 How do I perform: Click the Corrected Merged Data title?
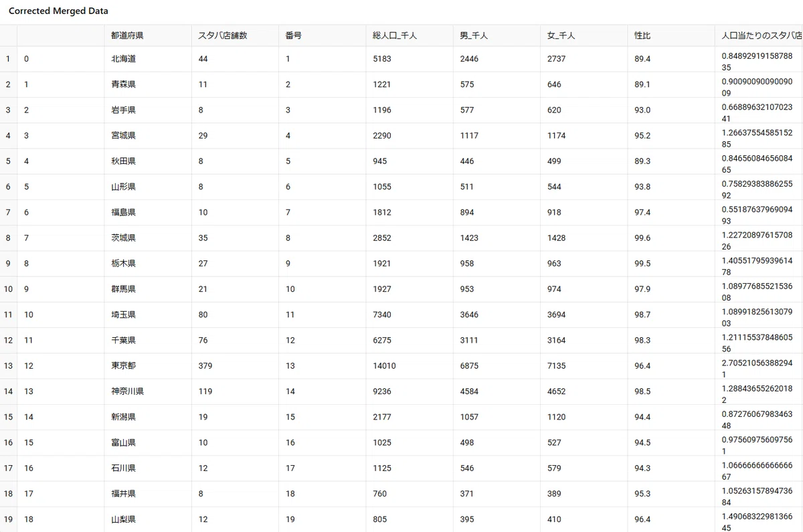tap(58, 11)
